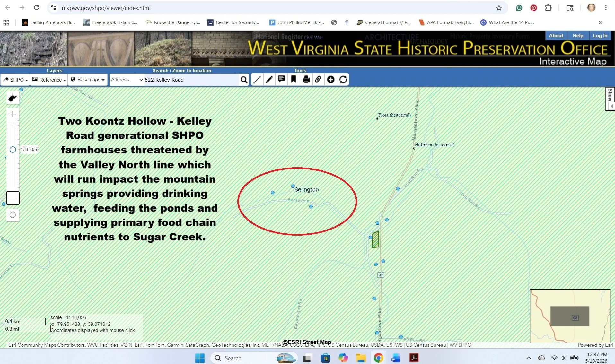Click the search magnifier button
The height and width of the screenshot is (364, 615).
244,80
